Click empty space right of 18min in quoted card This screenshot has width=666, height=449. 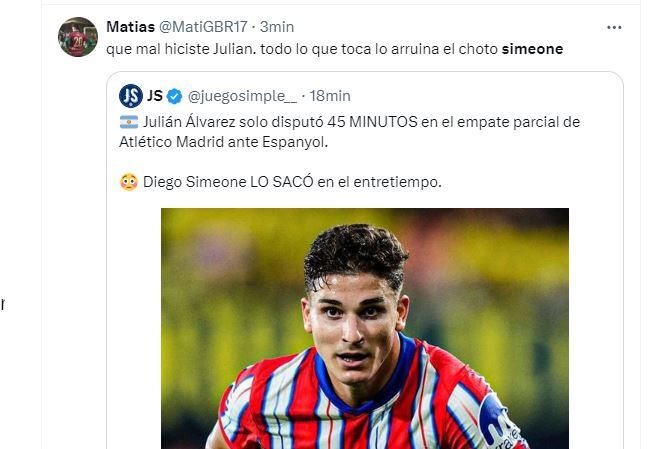(484, 96)
